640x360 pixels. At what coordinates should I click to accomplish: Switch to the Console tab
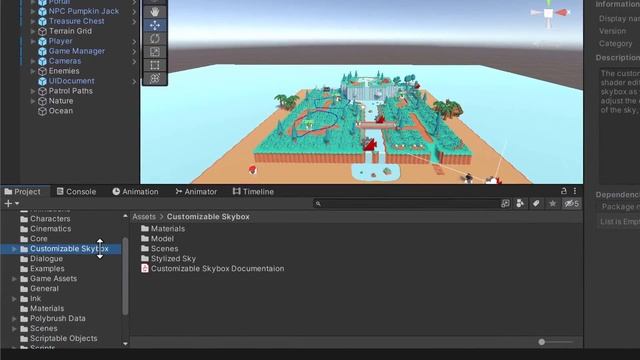point(76,191)
